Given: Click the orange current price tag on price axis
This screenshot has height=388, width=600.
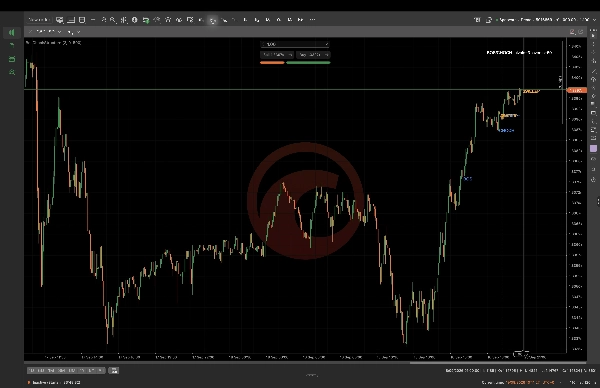Looking at the screenshot, I should [576, 90].
